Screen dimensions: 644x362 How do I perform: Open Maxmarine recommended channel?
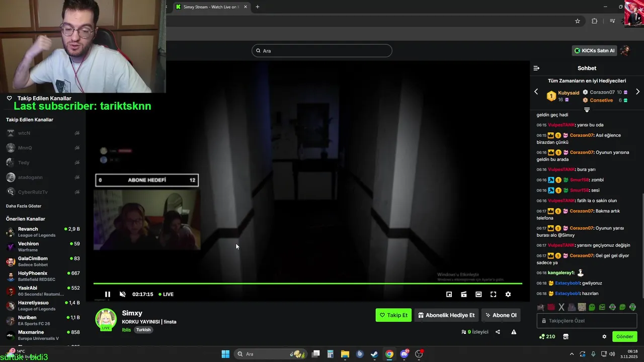pyautogui.click(x=43, y=335)
